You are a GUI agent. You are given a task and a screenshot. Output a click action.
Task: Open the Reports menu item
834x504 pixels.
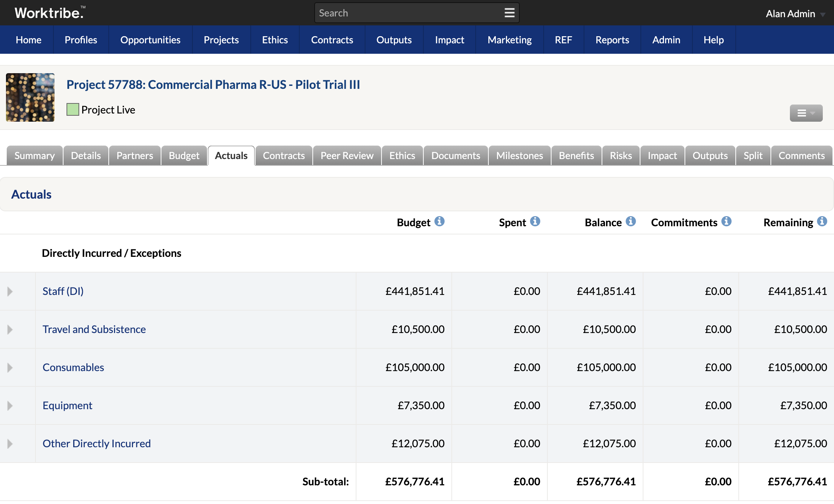click(612, 40)
